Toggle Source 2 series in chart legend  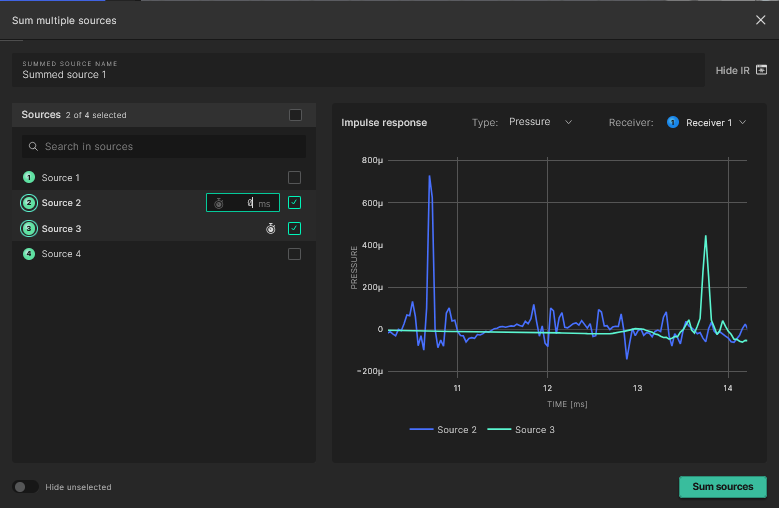[x=443, y=430]
